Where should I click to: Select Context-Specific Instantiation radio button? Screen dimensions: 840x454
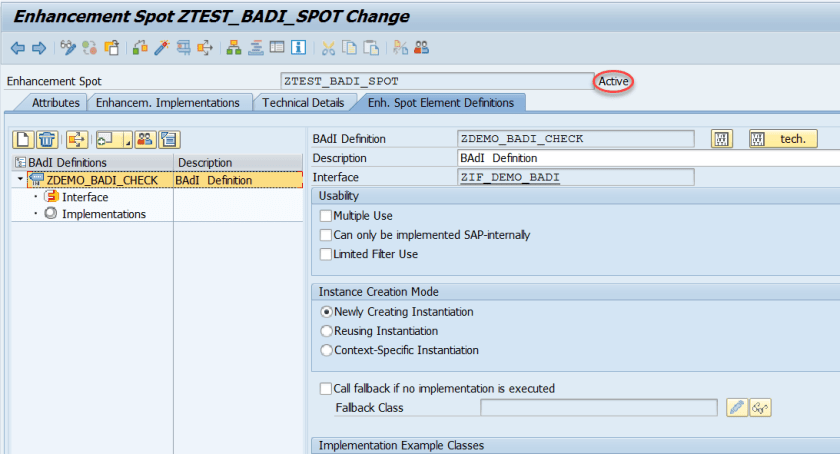tap(326, 351)
